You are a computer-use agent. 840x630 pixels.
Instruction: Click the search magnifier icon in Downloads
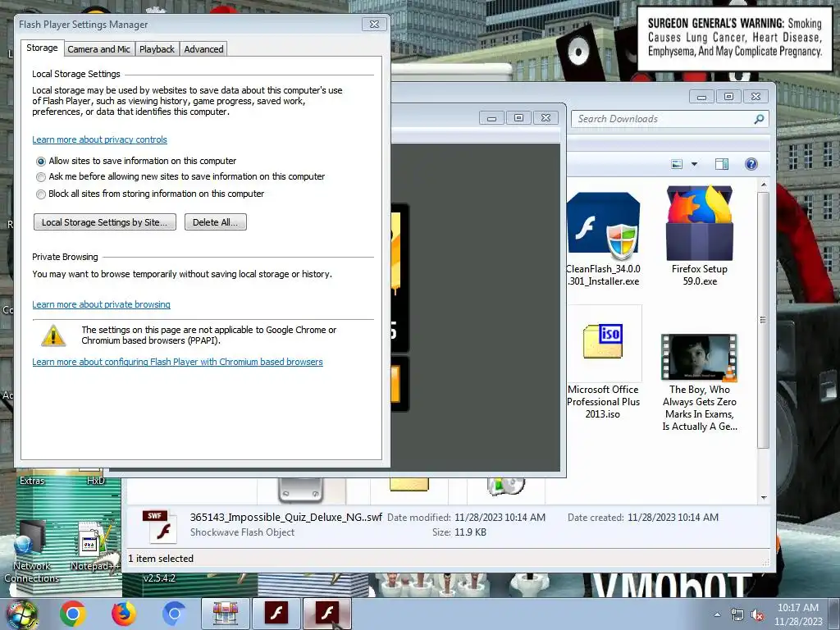[759, 119]
